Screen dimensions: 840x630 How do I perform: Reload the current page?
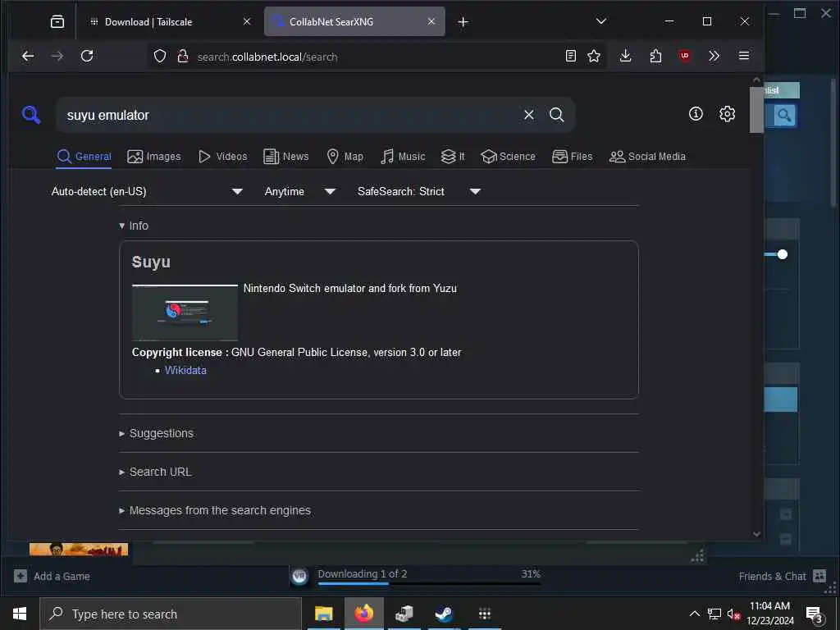coord(87,56)
